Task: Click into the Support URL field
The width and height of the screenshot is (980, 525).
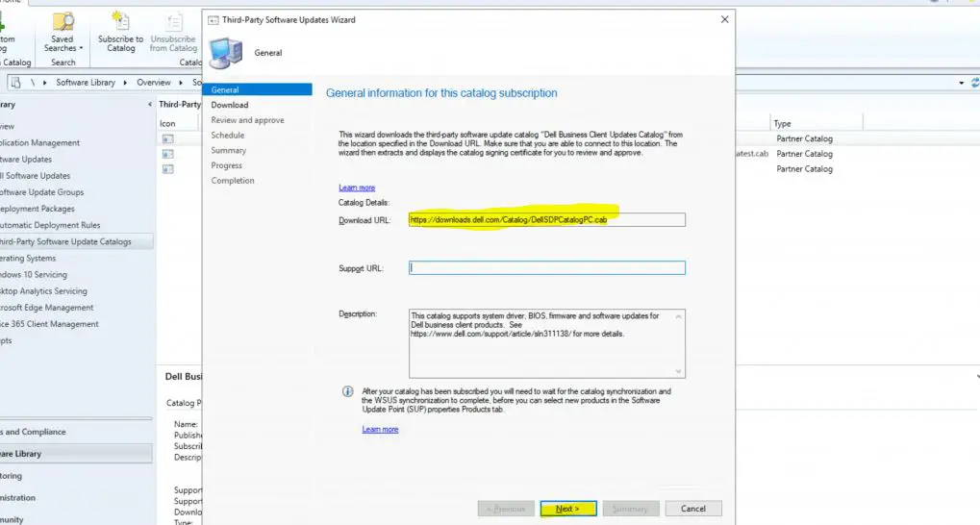Action: (x=546, y=268)
